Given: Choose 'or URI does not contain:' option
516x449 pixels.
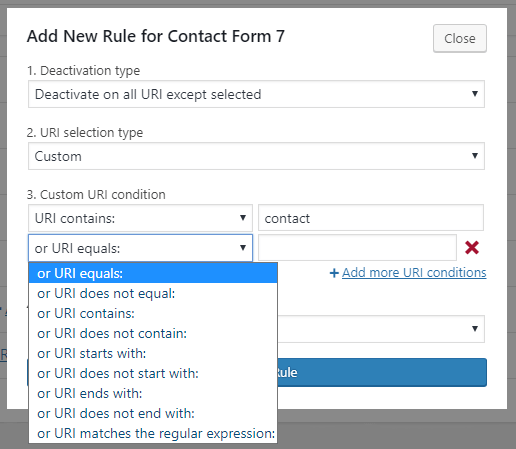Looking at the screenshot, I should pos(153,333).
